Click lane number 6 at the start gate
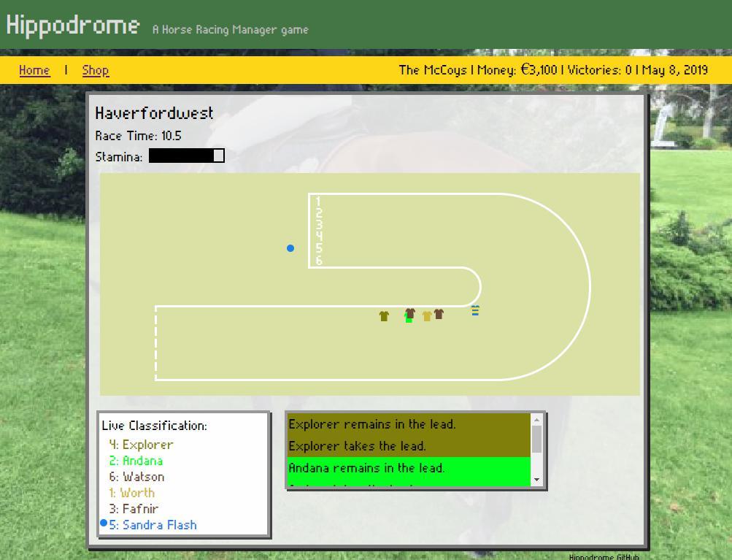 (318, 260)
